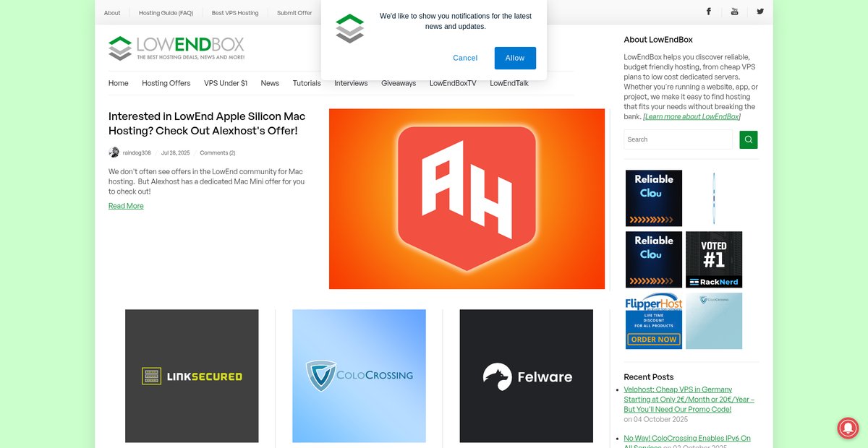Screen dimensions: 868x448
Task: Open Best VPS Hosting link
Action: [235, 12]
